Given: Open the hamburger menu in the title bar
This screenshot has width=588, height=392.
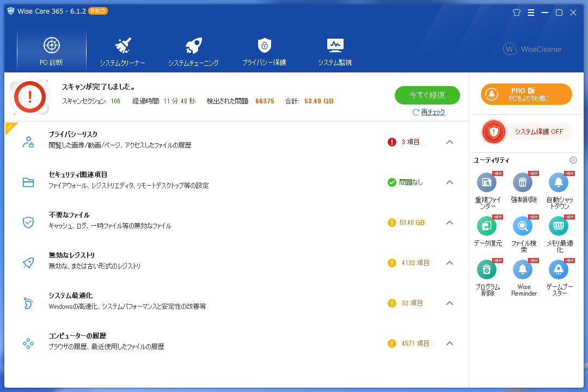Looking at the screenshot, I should (x=531, y=12).
